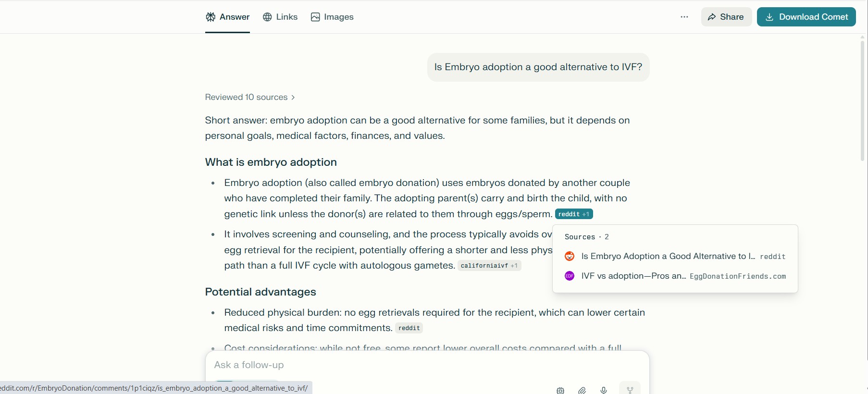Click the EggDonationFriends purple source icon

(570, 276)
